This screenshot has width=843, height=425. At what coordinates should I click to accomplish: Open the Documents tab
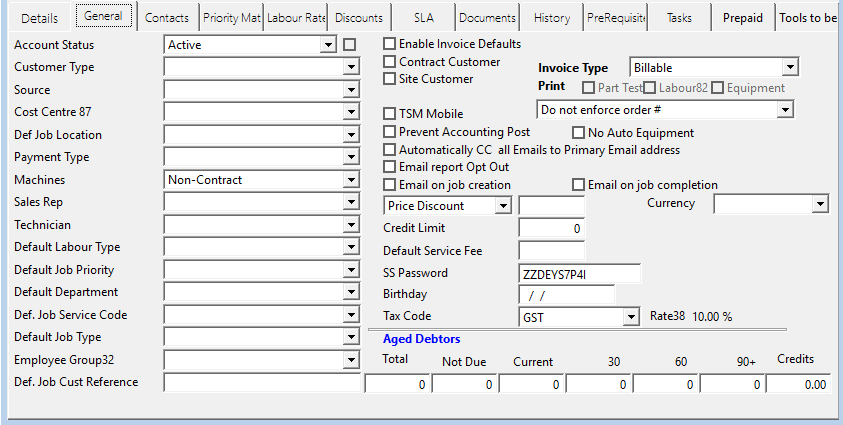[488, 18]
